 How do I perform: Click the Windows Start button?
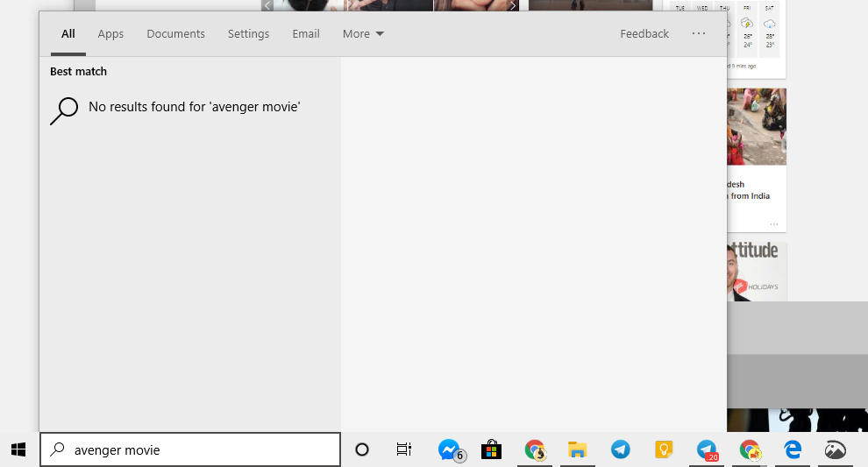(18, 449)
